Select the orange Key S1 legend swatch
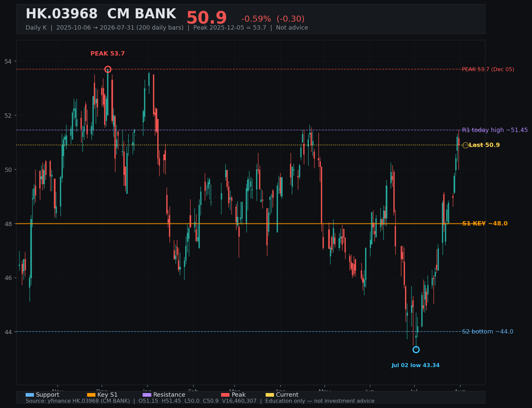The height and width of the screenshot is (408, 532). (91, 395)
